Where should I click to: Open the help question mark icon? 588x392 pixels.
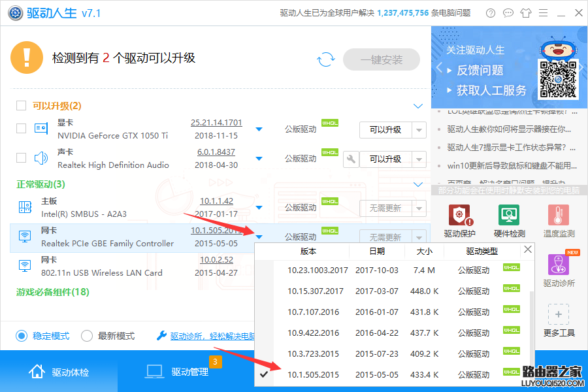tap(491, 13)
